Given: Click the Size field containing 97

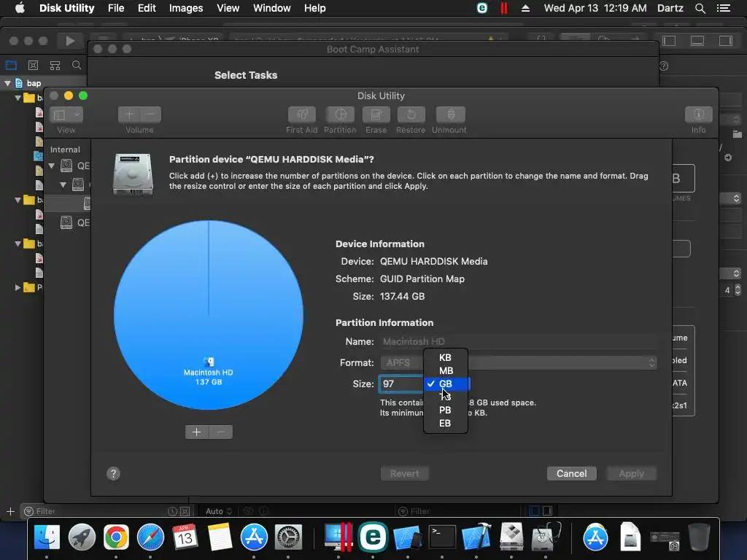Looking at the screenshot, I should 401,384.
